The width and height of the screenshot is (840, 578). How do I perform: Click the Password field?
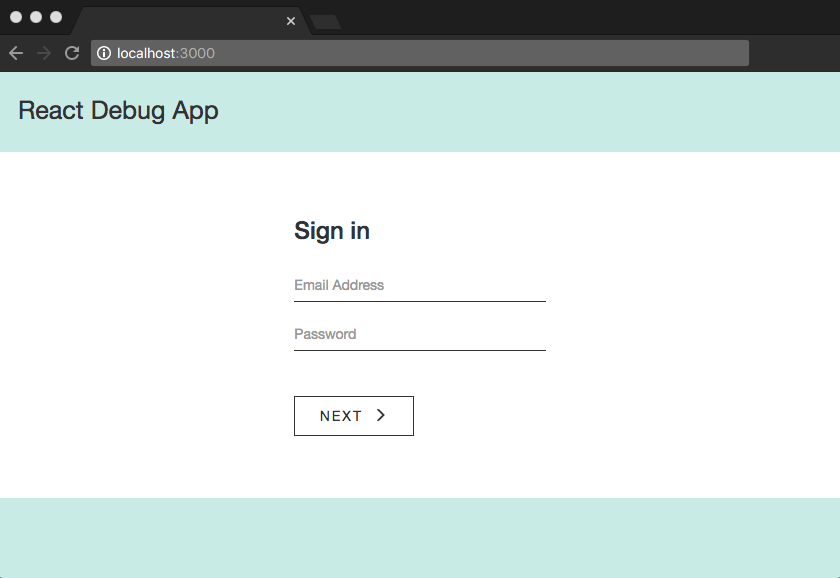pyautogui.click(x=419, y=335)
